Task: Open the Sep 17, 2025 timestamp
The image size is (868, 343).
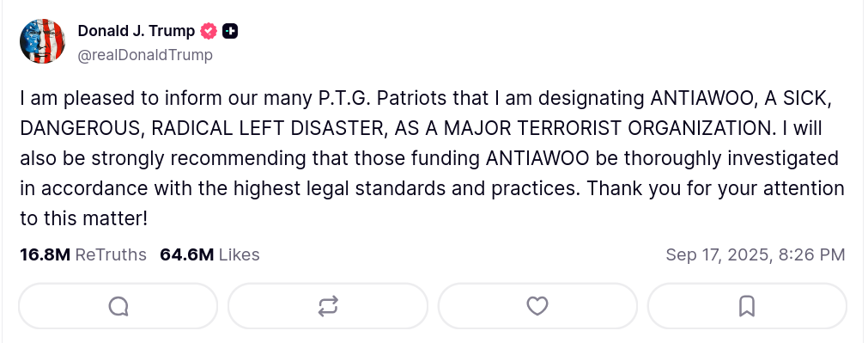Action: [x=718, y=255]
